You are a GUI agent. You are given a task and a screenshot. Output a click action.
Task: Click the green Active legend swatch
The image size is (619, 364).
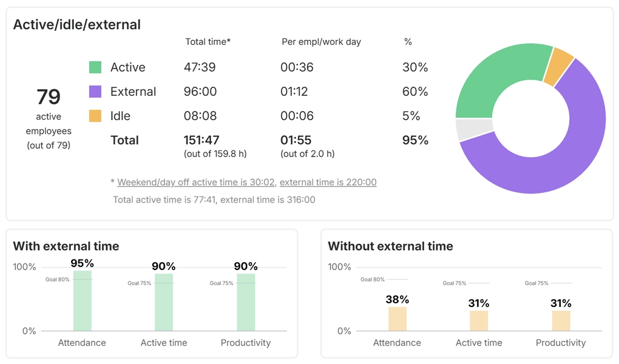[95, 67]
